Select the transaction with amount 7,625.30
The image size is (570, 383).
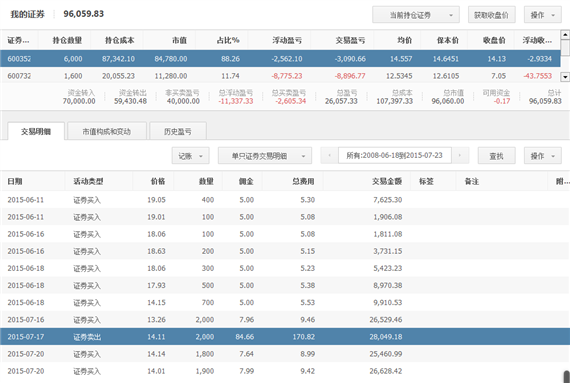(x=284, y=199)
